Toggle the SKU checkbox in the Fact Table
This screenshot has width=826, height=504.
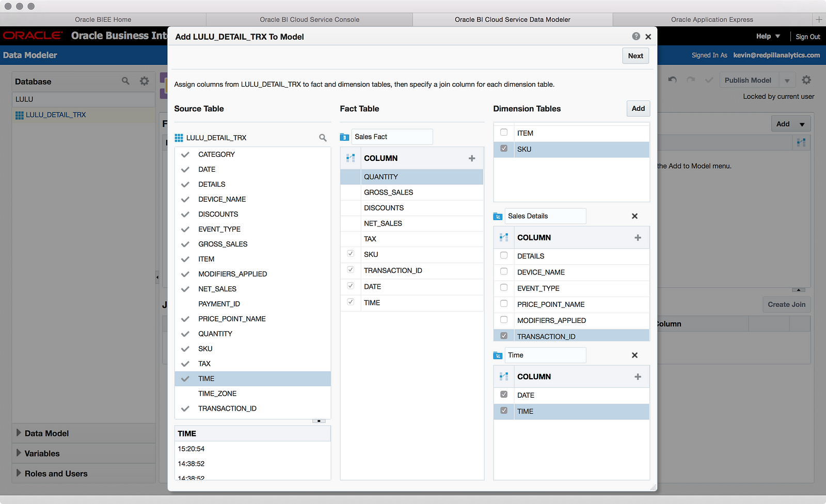tap(351, 254)
